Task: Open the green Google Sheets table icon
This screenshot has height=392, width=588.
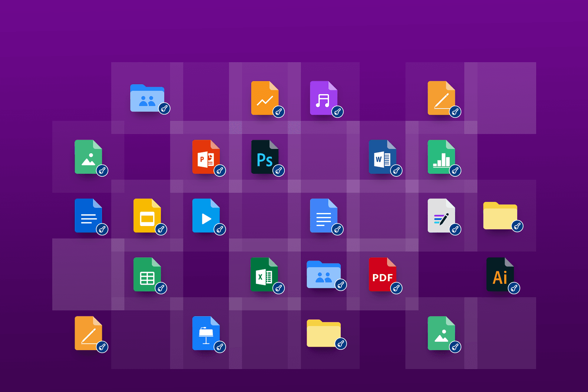Action: coord(147,274)
